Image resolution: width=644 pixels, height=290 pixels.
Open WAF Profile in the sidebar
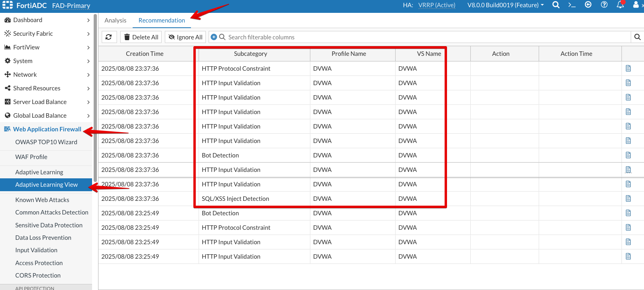point(31,157)
